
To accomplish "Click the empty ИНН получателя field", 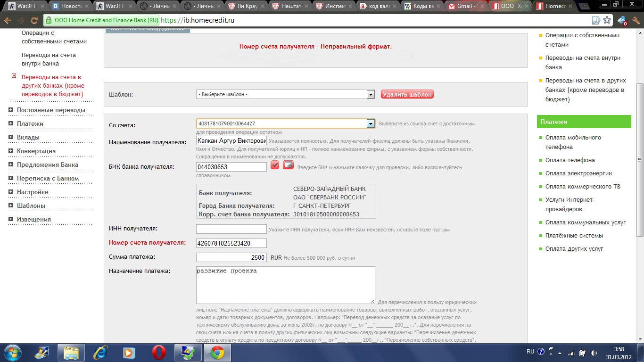I will [231, 229].
